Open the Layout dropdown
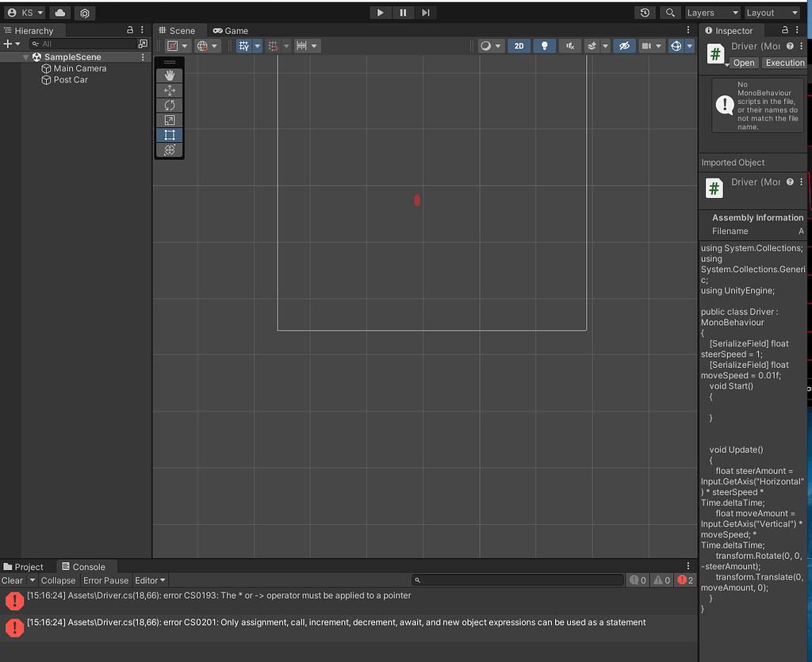 coord(772,13)
